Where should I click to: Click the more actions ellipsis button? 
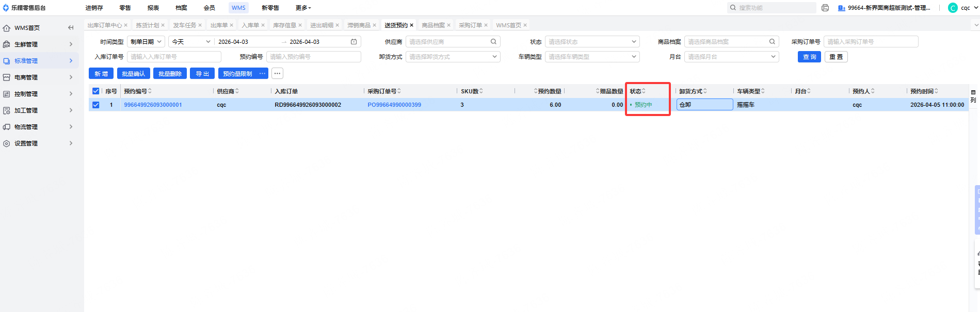(x=278, y=74)
